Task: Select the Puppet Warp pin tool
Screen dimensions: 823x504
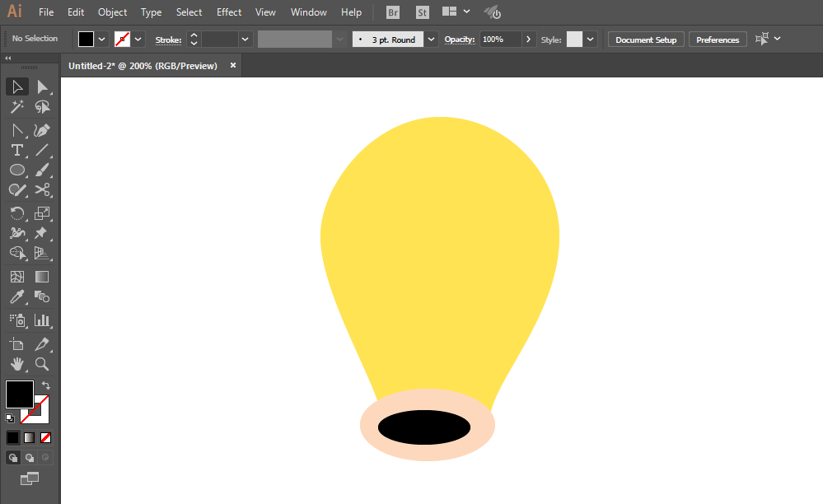Action: pyautogui.click(x=42, y=233)
